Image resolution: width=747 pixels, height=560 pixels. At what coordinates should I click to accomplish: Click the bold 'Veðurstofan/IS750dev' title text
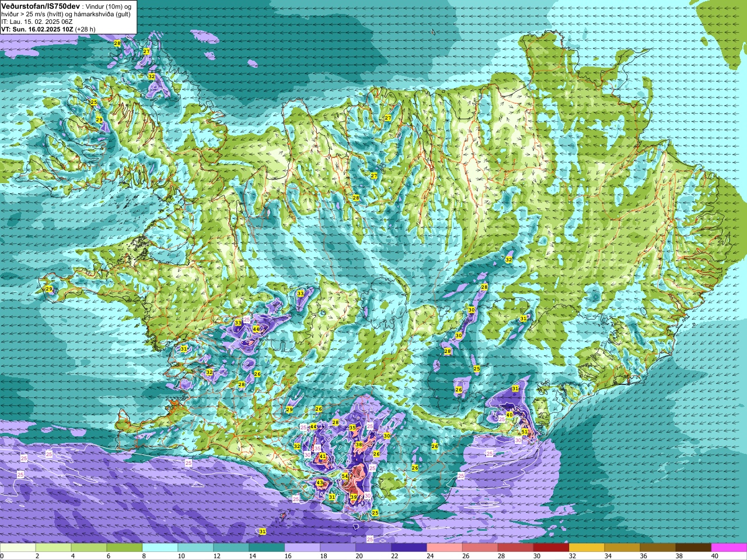click(41, 5)
